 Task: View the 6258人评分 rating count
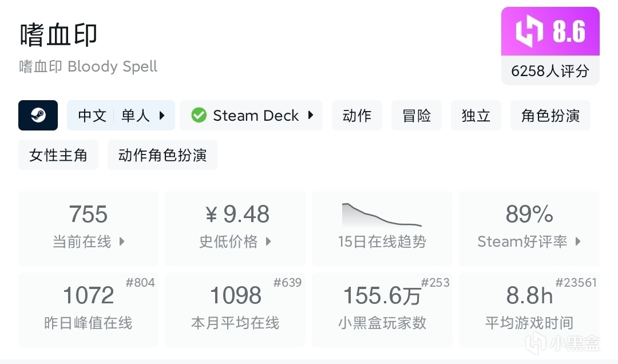tap(550, 71)
